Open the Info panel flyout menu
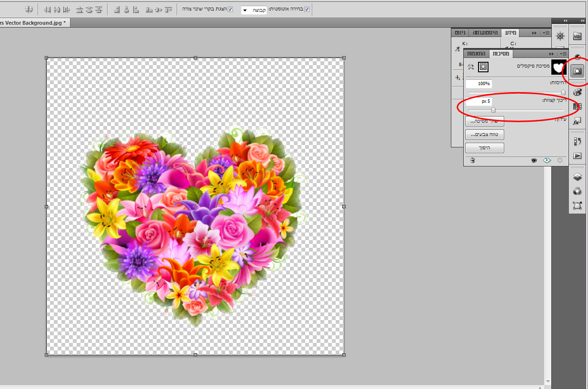The image size is (588, 389). point(547,33)
